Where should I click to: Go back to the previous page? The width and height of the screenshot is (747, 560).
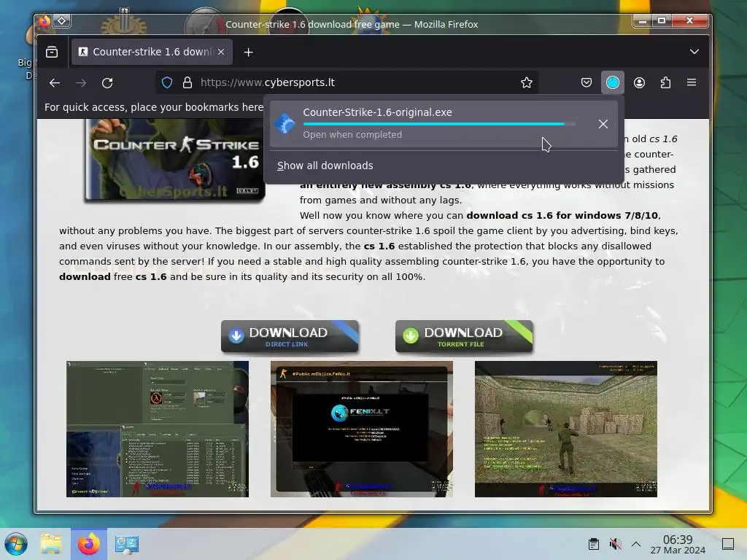pyautogui.click(x=55, y=83)
